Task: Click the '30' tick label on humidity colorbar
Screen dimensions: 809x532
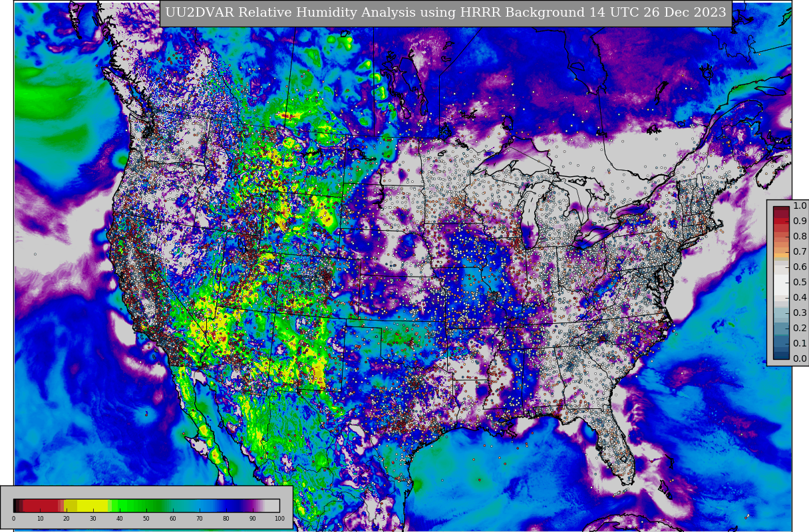Action: point(93,519)
